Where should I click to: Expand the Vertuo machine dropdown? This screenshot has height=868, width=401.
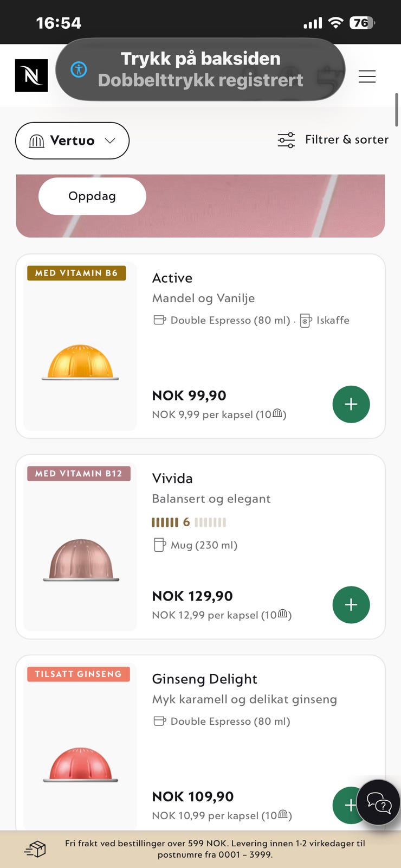(72, 141)
